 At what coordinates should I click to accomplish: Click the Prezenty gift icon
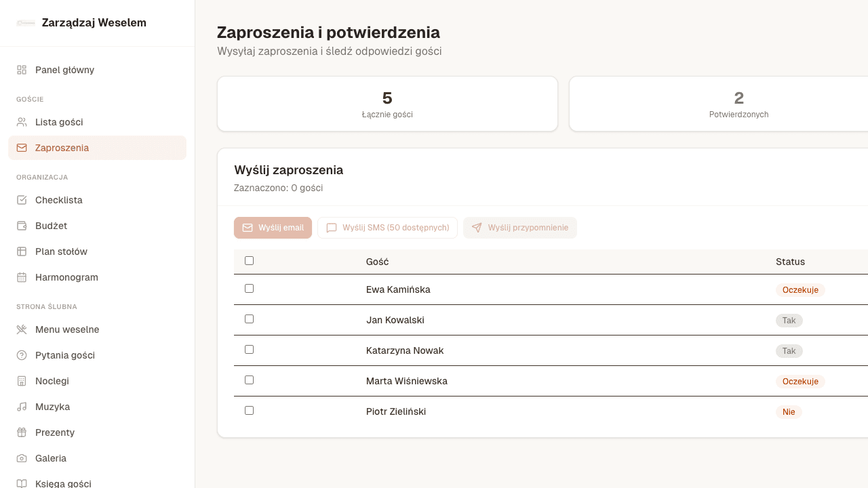coord(22,432)
